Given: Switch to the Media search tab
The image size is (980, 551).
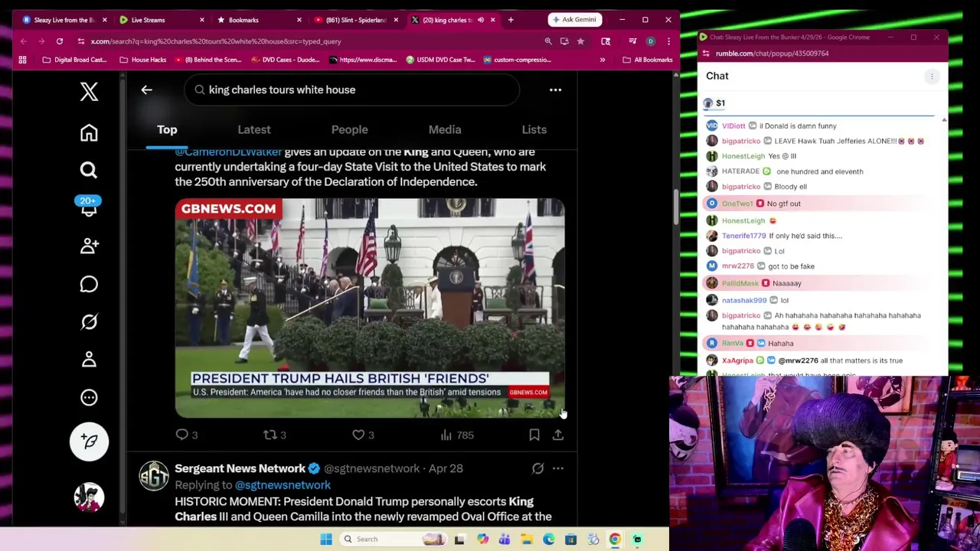Looking at the screenshot, I should (x=445, y=129).
